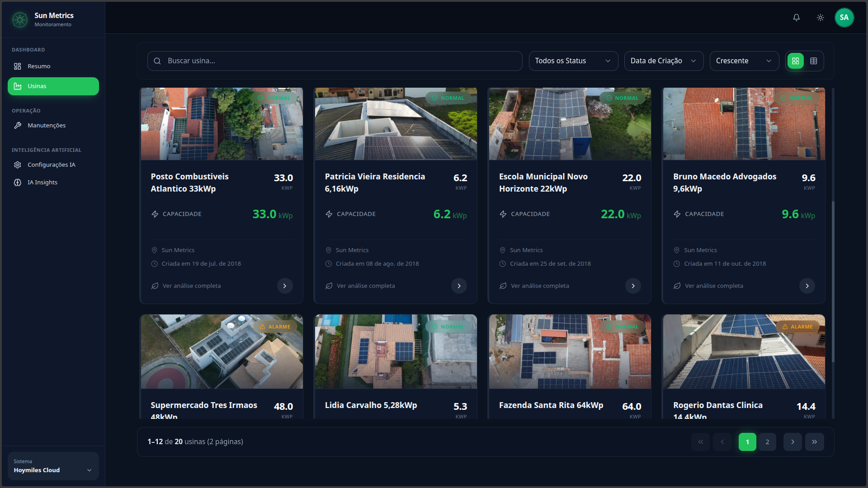Open the Crescente order dropdown
The height and width of the screenshot is (488, 868).
(744, 61)
